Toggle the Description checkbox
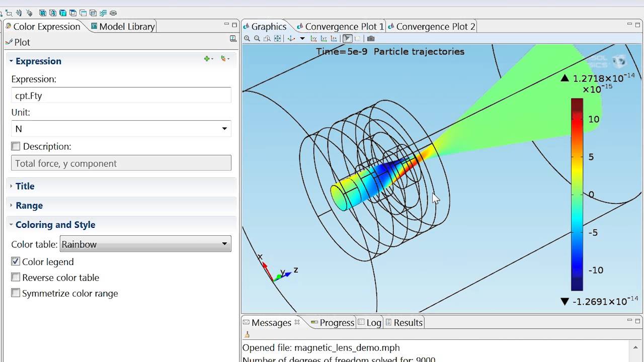Image resolution: width=644 pixels, height=362 pixels. coord(16,146)
